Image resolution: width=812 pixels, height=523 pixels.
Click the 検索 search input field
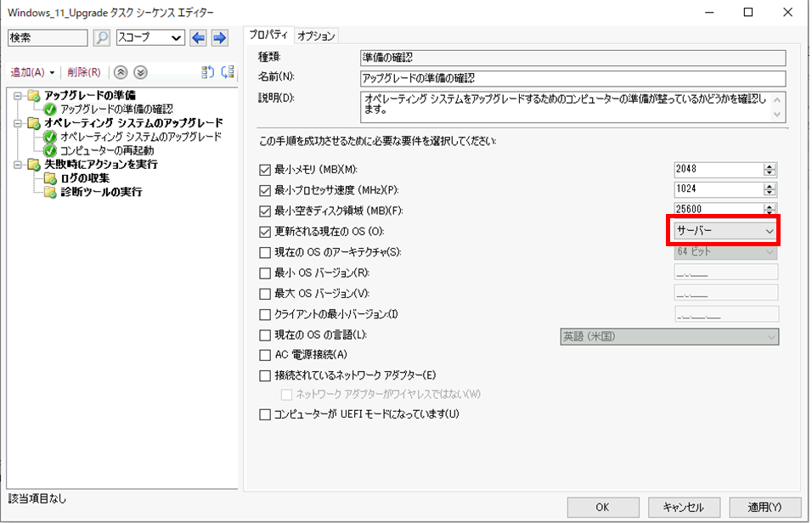click(x=48, y=38)
